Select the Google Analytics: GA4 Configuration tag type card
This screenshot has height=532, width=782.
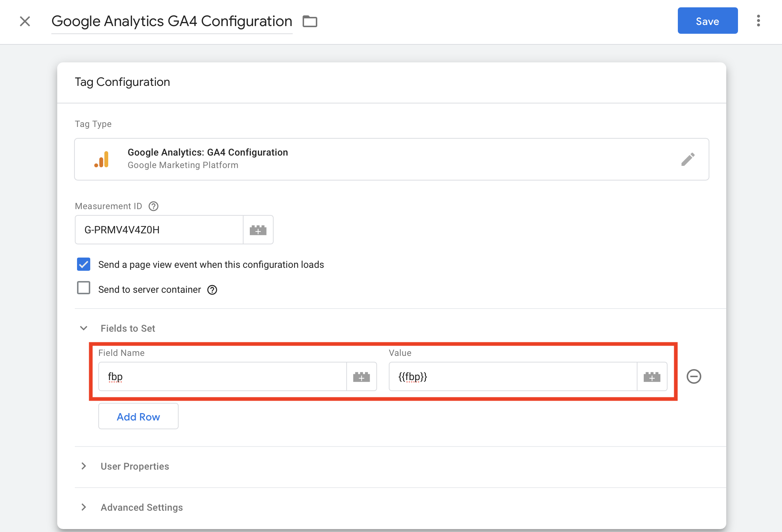pyautogui.click(x=391, y=159)
